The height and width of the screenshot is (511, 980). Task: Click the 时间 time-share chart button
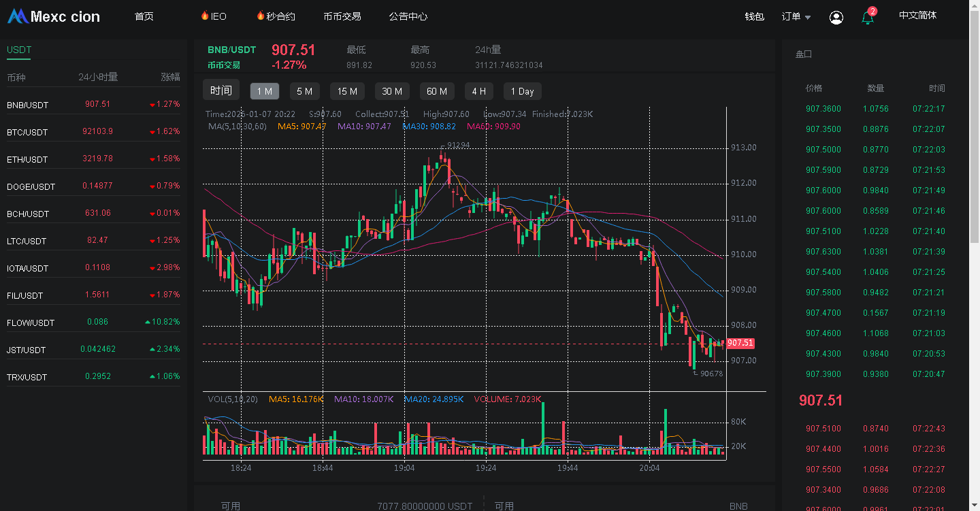pyautogui.click(x=221, y=90)
